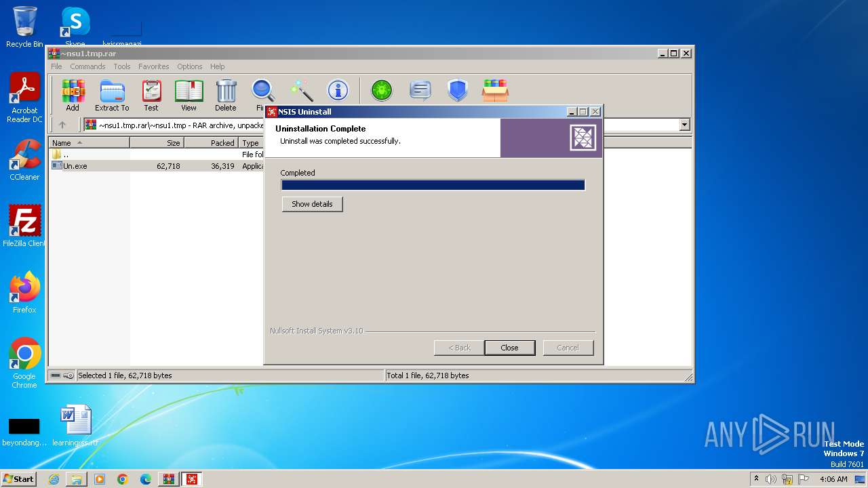The image size is (868, 488).
Task: Click Internet Explorer taskbar icon
Action: coord(54,479)
